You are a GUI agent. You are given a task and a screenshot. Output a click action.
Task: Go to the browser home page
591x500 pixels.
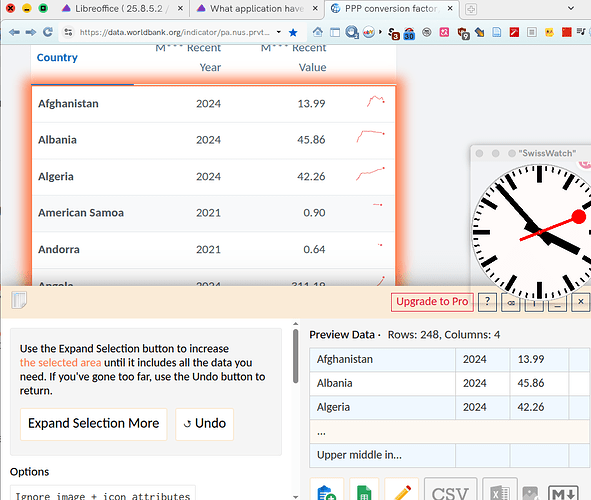[318, 32]
